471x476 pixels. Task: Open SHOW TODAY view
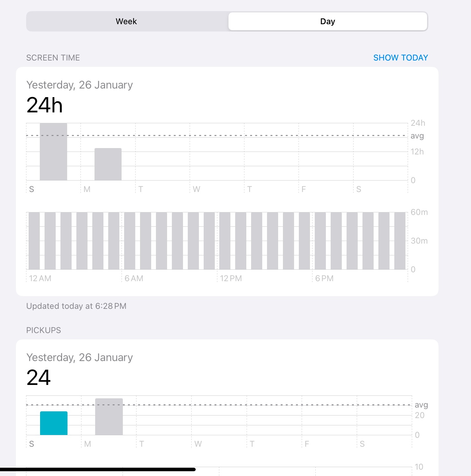click(x=401, y=58)
